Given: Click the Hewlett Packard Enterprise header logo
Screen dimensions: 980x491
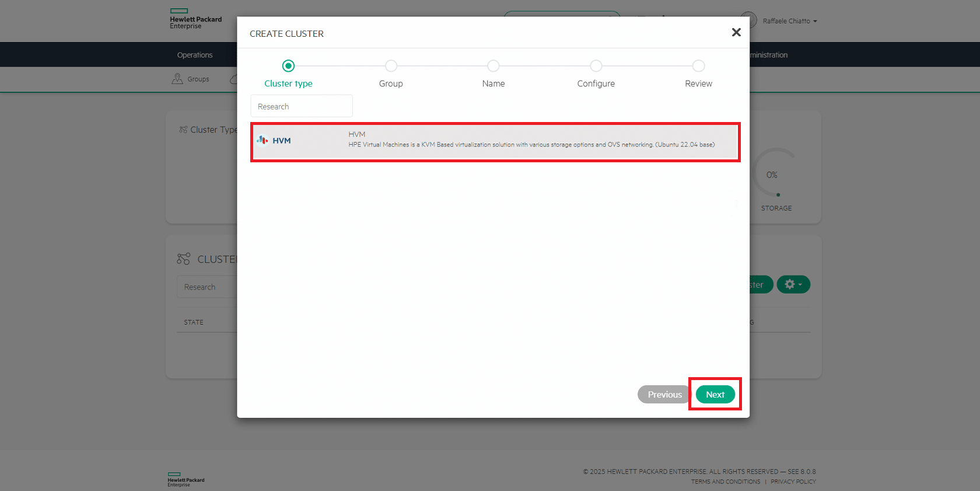Looking at the screenshot, I should (195, 19).
